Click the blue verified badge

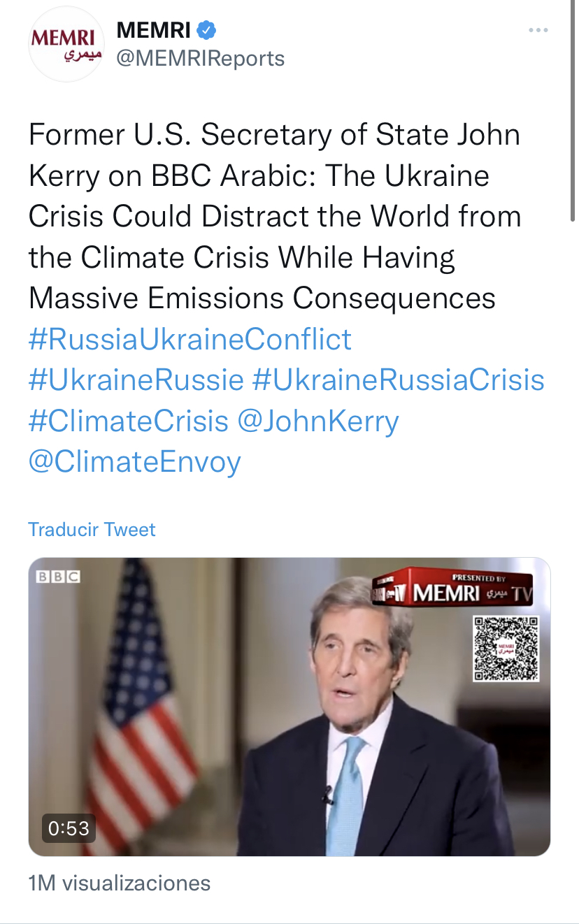(x=206, y=30)
